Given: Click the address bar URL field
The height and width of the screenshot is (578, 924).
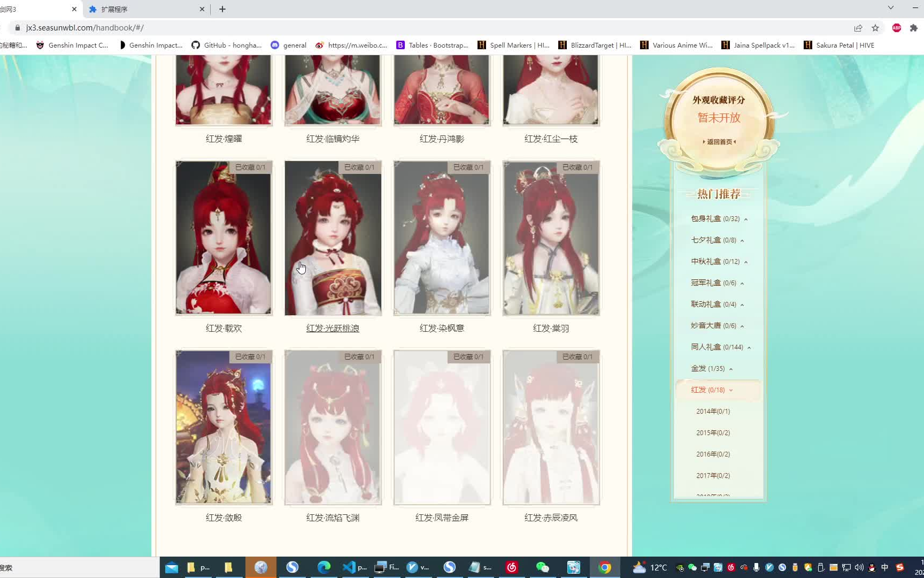Looking at the screenshot, I should 428,28.
